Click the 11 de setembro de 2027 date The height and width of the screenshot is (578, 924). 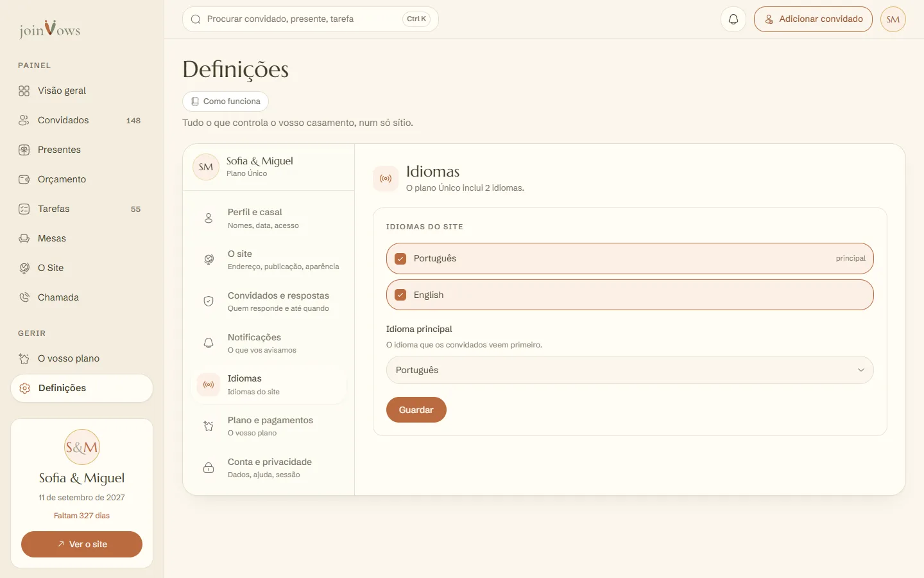click(81, 498)
